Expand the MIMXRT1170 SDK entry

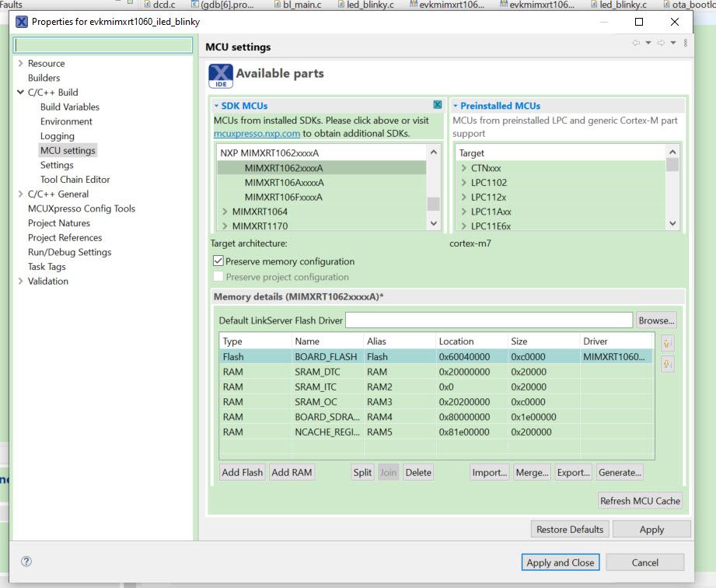(225, 226)
